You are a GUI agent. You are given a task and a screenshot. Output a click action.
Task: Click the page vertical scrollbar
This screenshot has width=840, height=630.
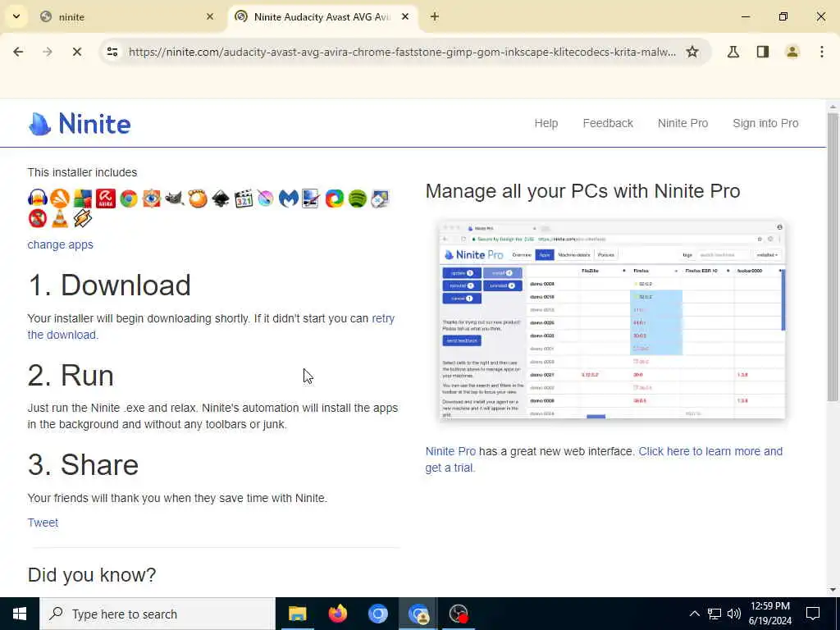coord(833,257)
